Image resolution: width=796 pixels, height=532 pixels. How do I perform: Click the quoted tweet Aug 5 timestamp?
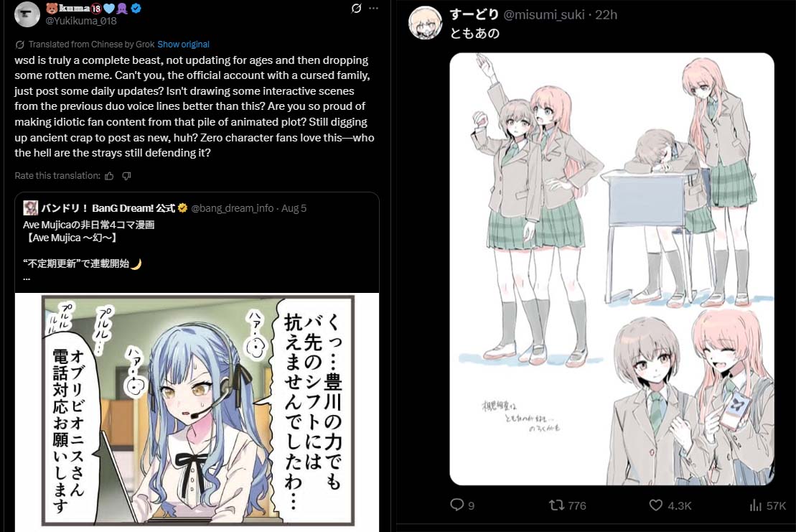point(294,208)
